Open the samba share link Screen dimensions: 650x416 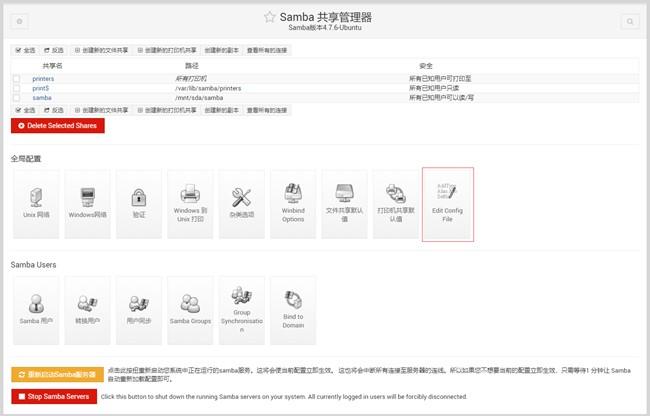tap(42, 98)
